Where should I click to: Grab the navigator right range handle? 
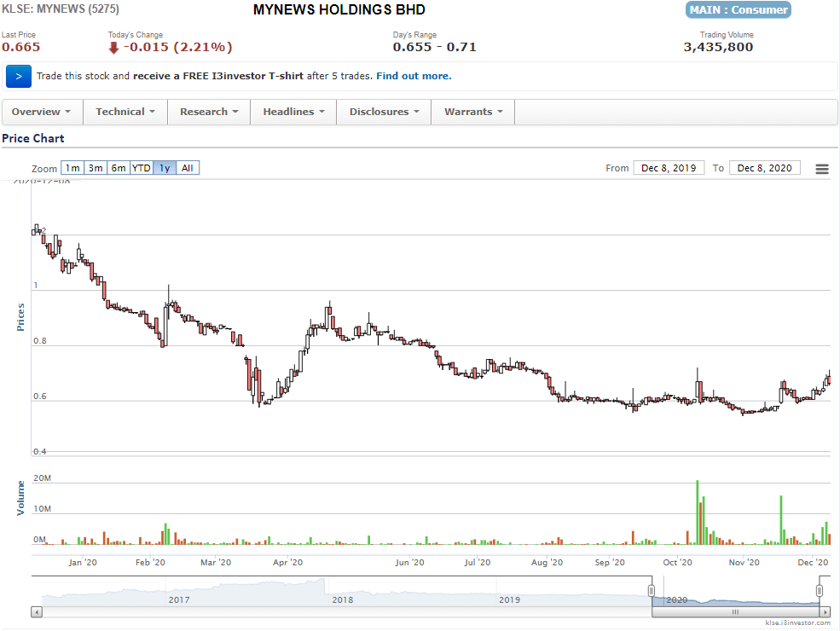pos(820,590)
